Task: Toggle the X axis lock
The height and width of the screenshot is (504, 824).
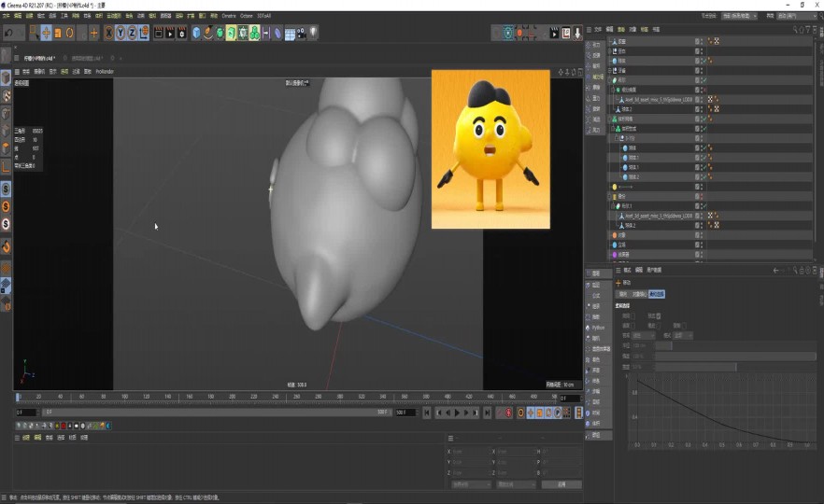Action: pyautogui.click(x=108, y=33)
